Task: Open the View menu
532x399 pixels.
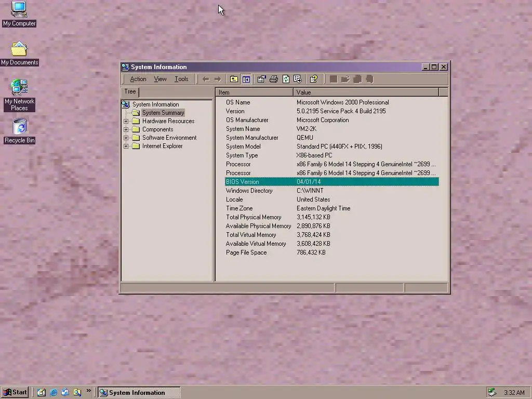Action: pos(160,79)
